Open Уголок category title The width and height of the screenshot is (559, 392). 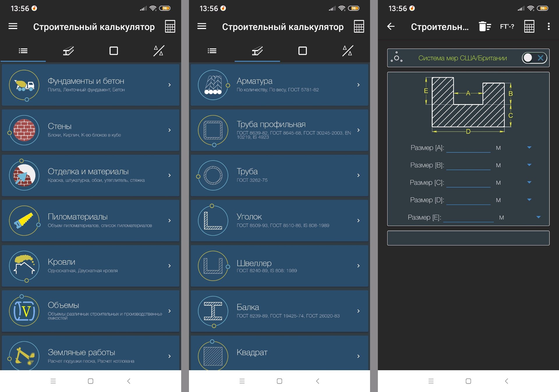(249, 217)
